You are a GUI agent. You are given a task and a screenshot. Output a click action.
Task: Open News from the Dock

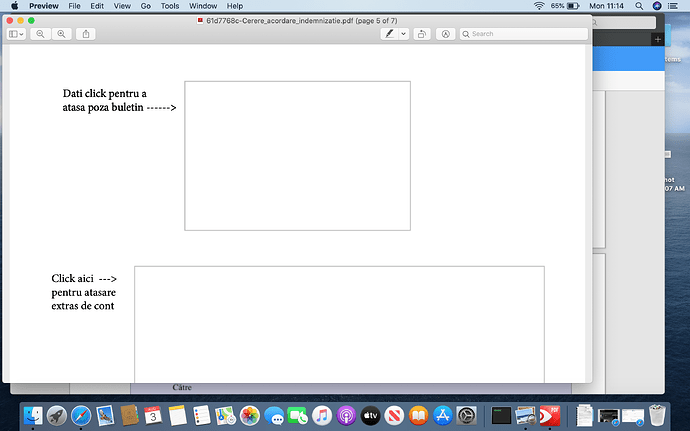[x=395, y=415]
